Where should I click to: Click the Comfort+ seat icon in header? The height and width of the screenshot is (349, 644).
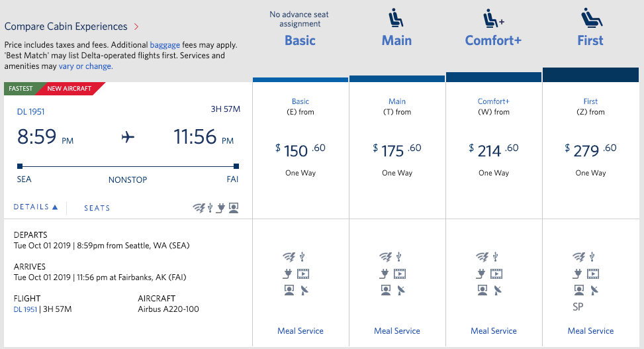[x=492, y=17]
